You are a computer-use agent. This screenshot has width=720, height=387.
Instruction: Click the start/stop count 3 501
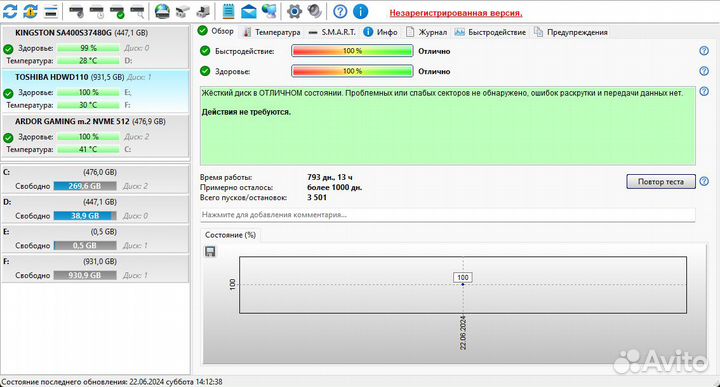pyautogui.click(x=317, y=197)
